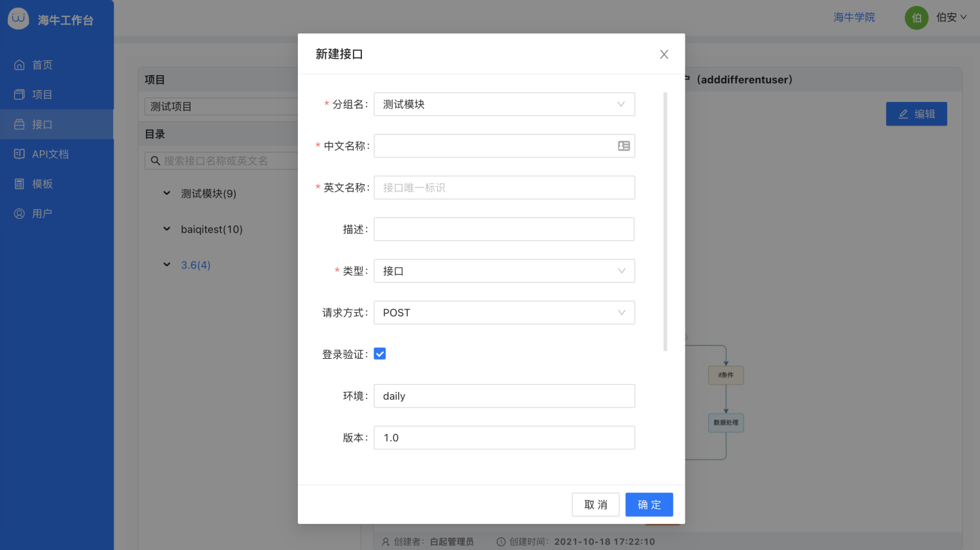Select the 数据处理 flow node
Viewport: 980px width, 550px height.
(x=726, y=423)
